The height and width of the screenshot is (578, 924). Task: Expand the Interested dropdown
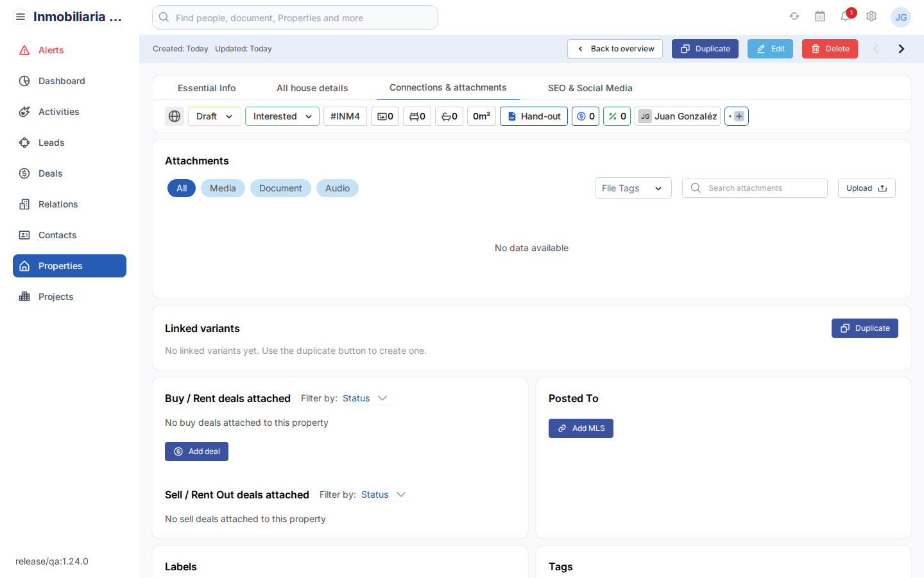tap(282, 116)
